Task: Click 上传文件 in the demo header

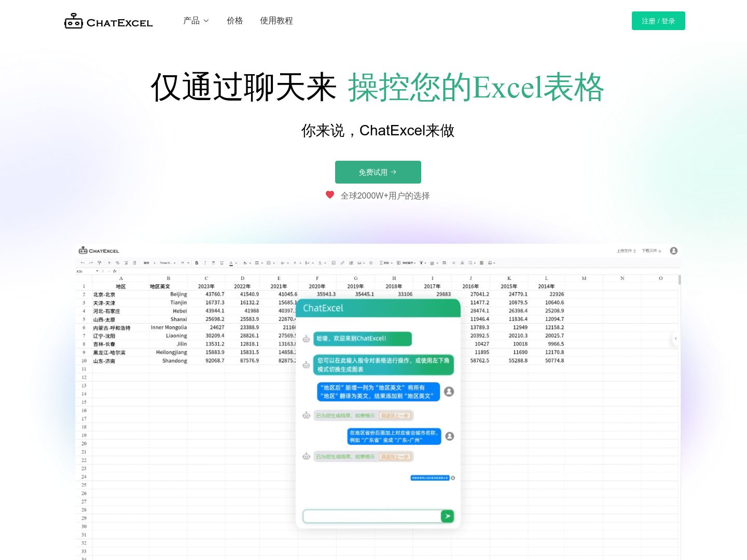Action: pyautogui.click(x=626, y=251)
